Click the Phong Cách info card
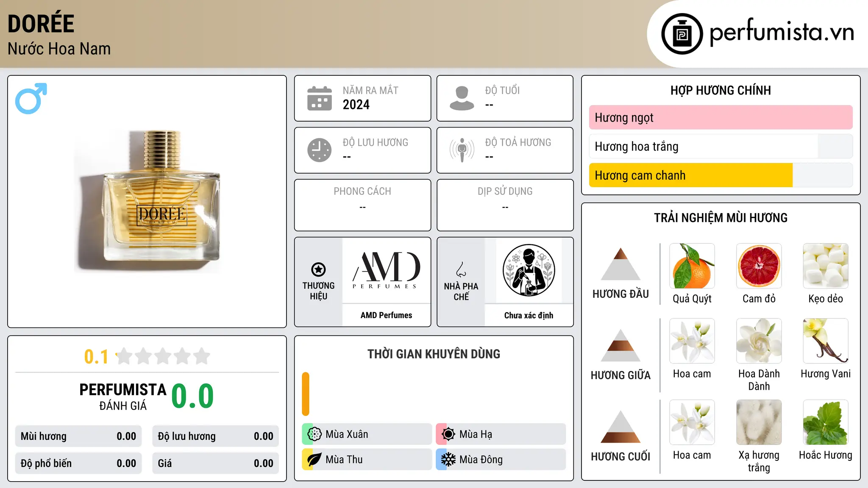This screenshot has height=488, width=868. (x=362, y=205)
